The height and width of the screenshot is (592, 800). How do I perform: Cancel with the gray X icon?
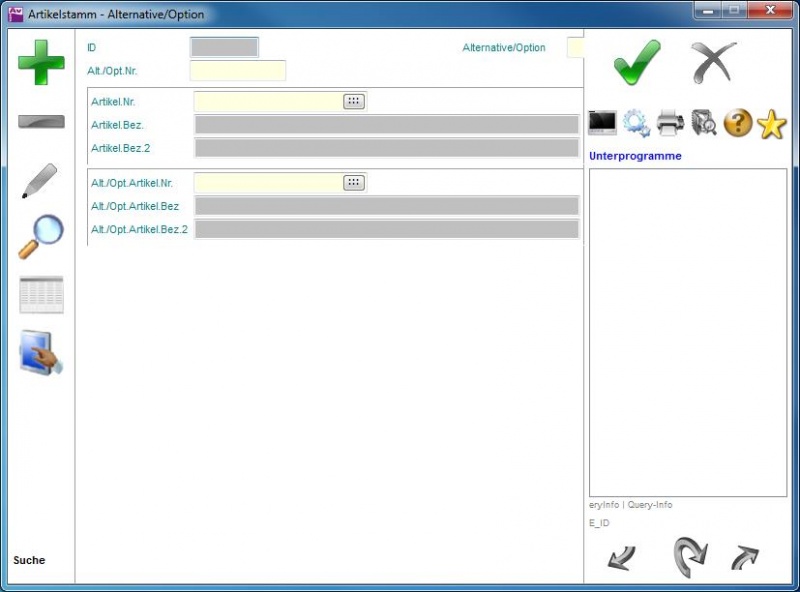[x=713, y=62]
